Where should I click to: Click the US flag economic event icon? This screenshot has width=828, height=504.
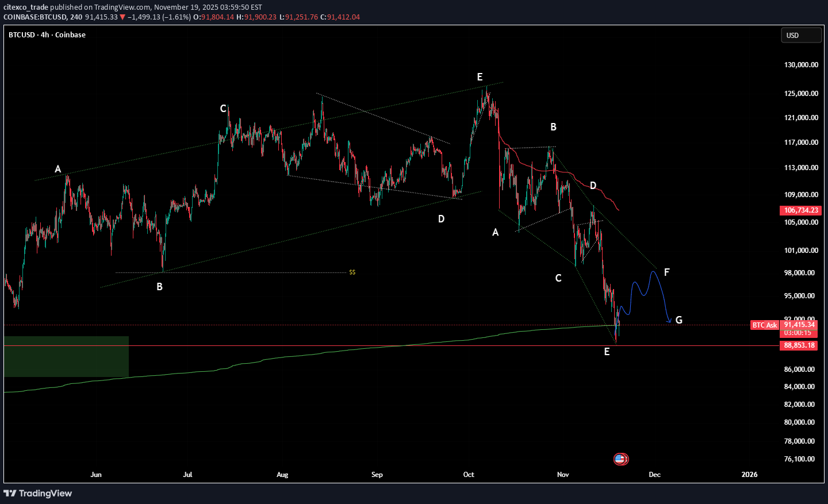620,459
